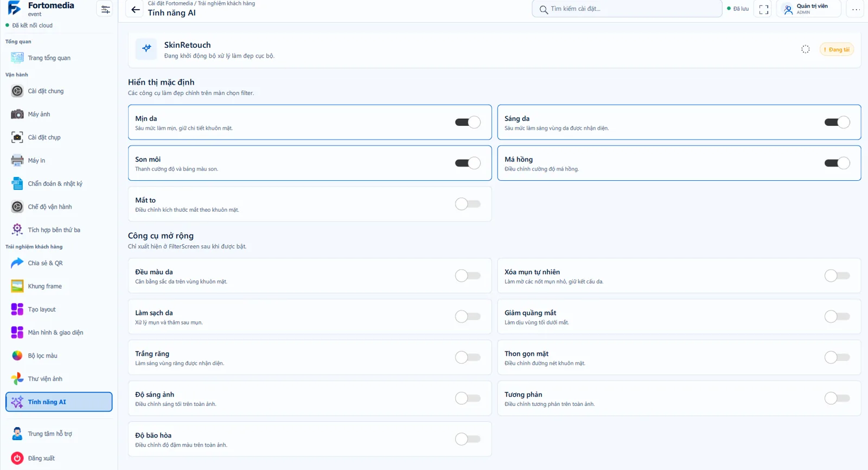Turn on Xóa mụn tự nhiên switch

(x=837, y=276)
